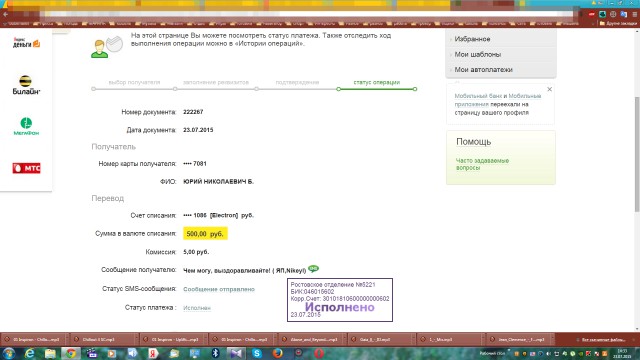Open Skype from the taskbar

pyautogui.click(x=257, y=353)
